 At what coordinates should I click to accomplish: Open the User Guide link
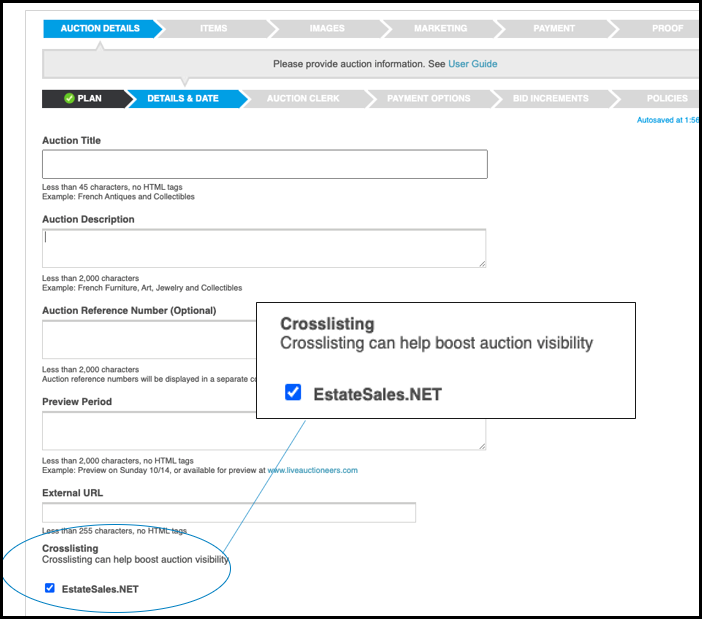click(473, 64)
